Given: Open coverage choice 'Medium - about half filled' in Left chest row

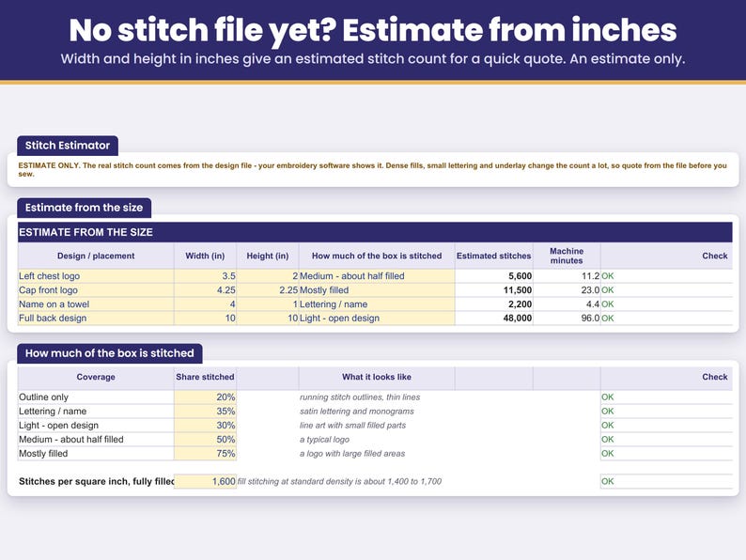Looking at the screenshot, I should pos(377,276).
